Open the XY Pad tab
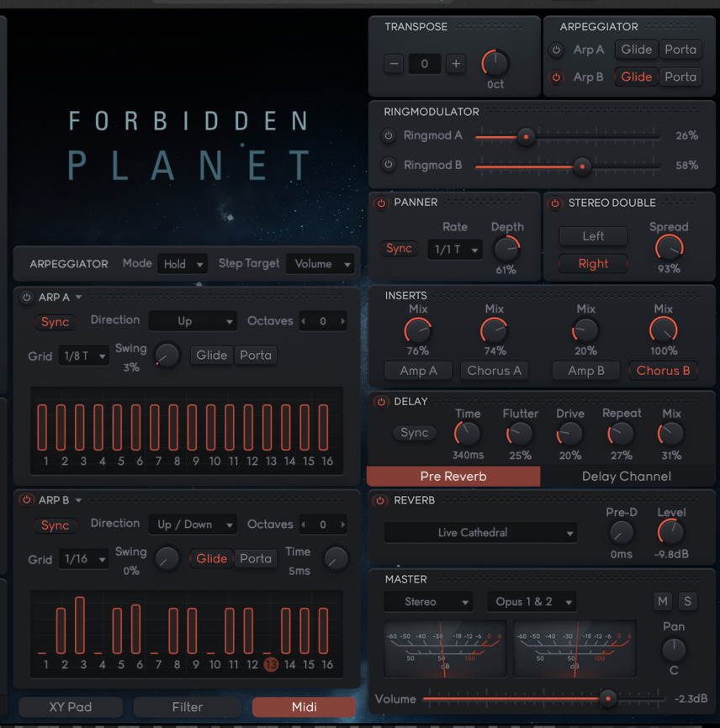 [x=71, y=707]
